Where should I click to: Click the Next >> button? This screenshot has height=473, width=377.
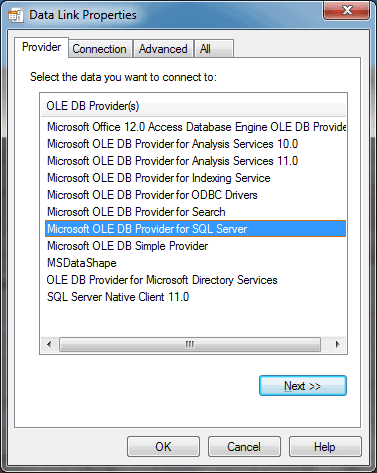click(x=303, y=386)
